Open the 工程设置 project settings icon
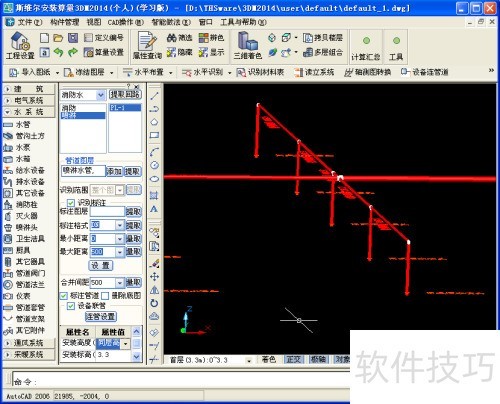Image resolution: width=500 pixels, height=404 pixels. pyautogui.click(x=20, y=46)
